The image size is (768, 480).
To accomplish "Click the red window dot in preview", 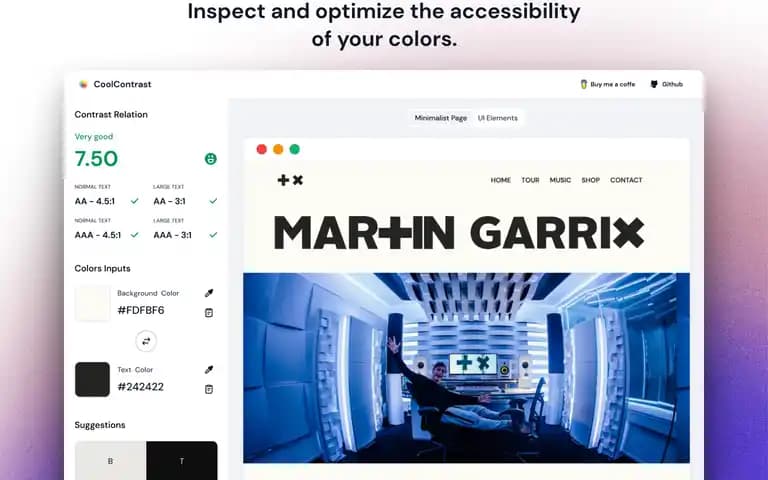I will [x=262, y=149].
